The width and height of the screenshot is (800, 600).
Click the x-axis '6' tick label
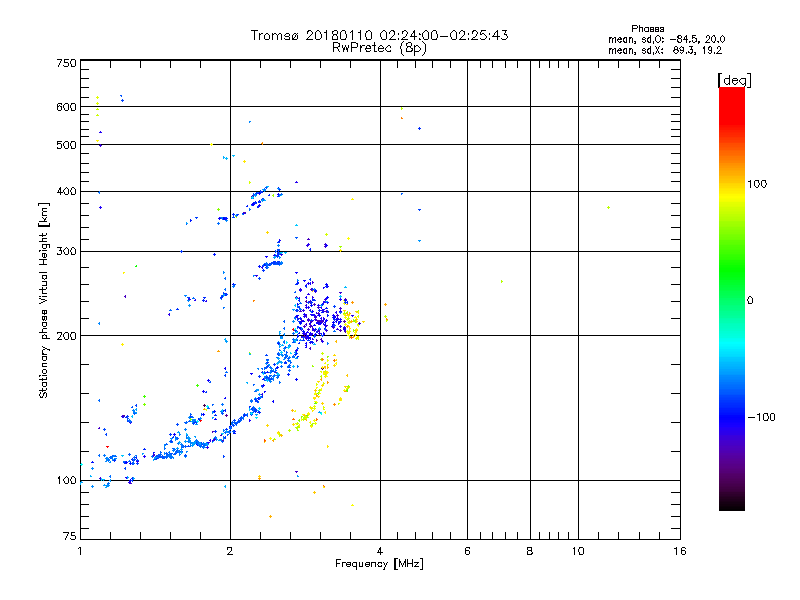point(467,551)
